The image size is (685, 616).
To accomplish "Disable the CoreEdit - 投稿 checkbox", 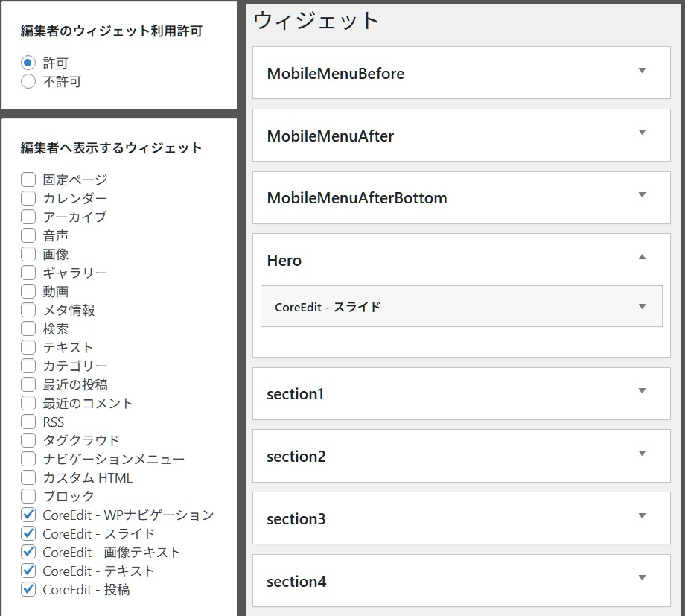I will (28, 589).
